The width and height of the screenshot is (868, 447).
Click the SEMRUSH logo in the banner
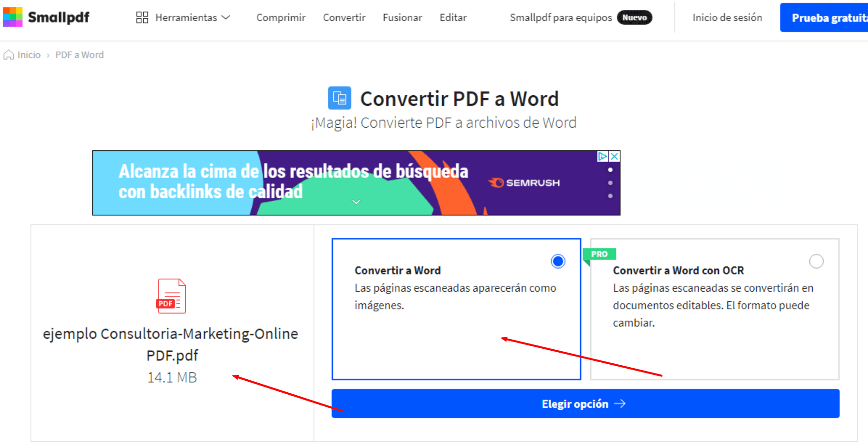(525, 182)
